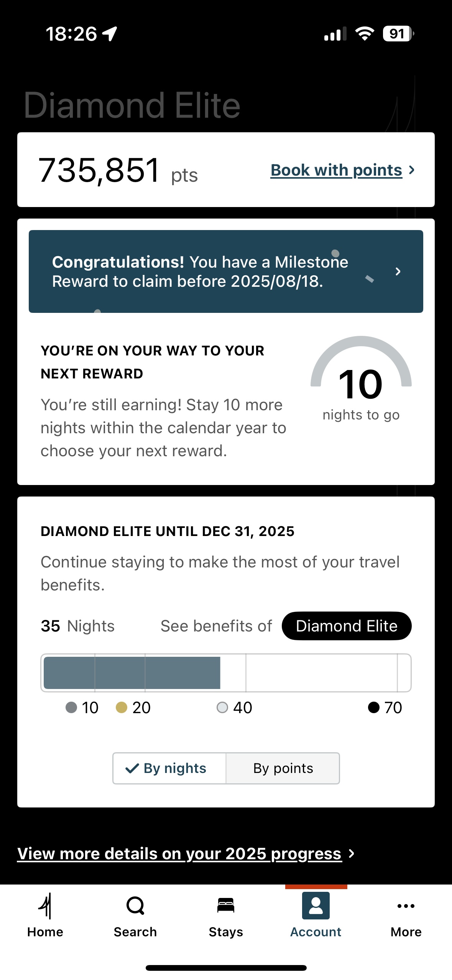452x980 pixels.
Task: Tap the Wi-Fi status icon
Action: pyautogui.click(x=365, y=34)
